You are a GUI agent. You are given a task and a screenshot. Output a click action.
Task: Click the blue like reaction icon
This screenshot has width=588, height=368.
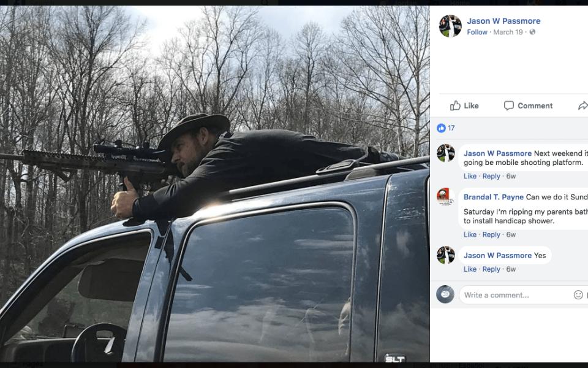(441, 128)
